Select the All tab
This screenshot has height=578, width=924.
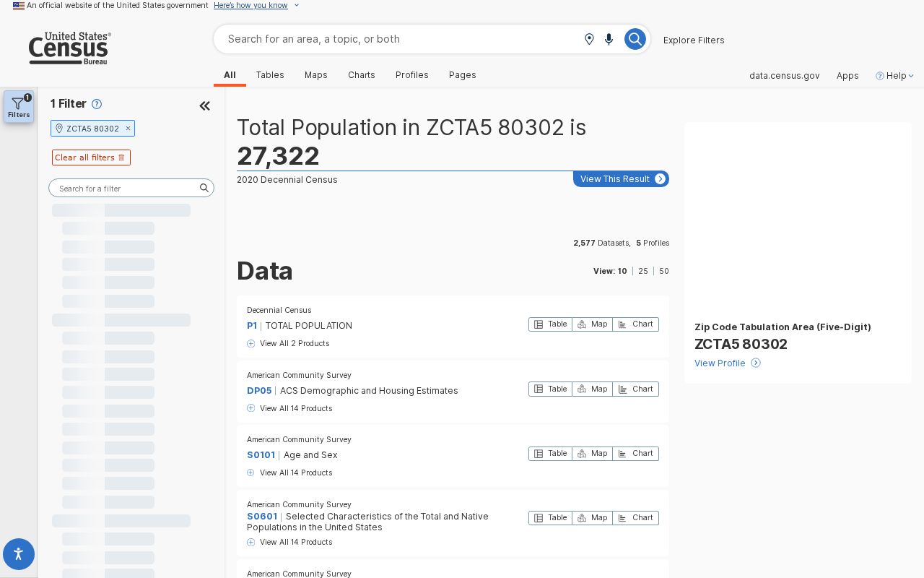click(x=230, y=75)
